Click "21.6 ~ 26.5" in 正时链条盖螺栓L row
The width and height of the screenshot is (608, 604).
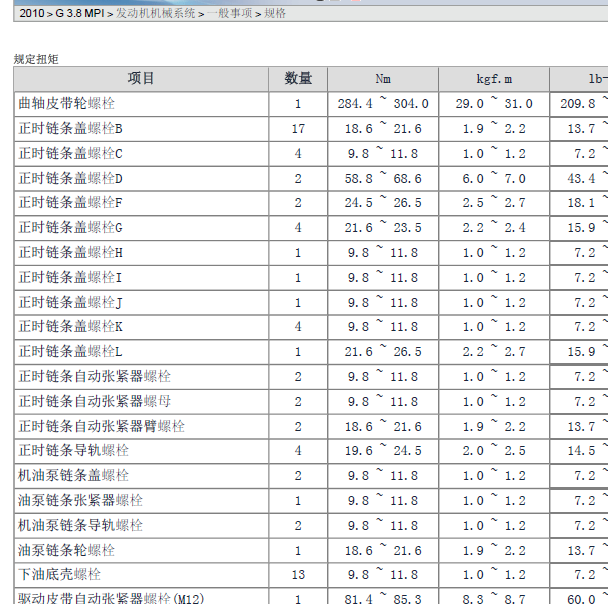(383, 352)
